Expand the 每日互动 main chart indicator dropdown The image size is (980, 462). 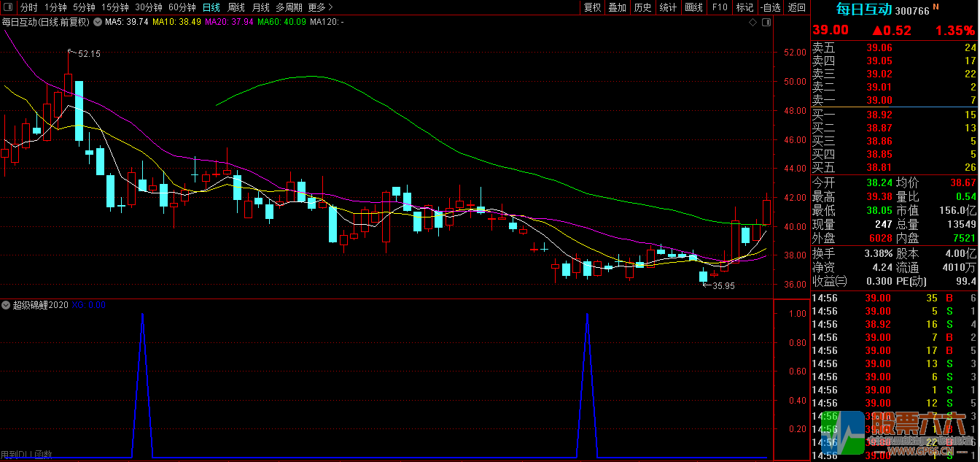pyautogui.click(x=96, y=22)
